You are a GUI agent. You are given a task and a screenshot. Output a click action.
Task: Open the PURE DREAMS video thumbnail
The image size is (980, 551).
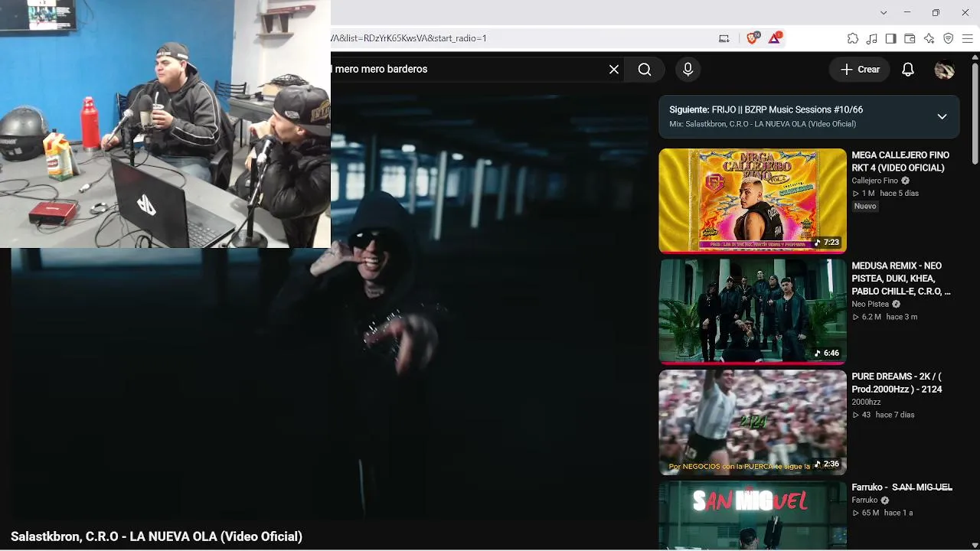tap(753, 422)
